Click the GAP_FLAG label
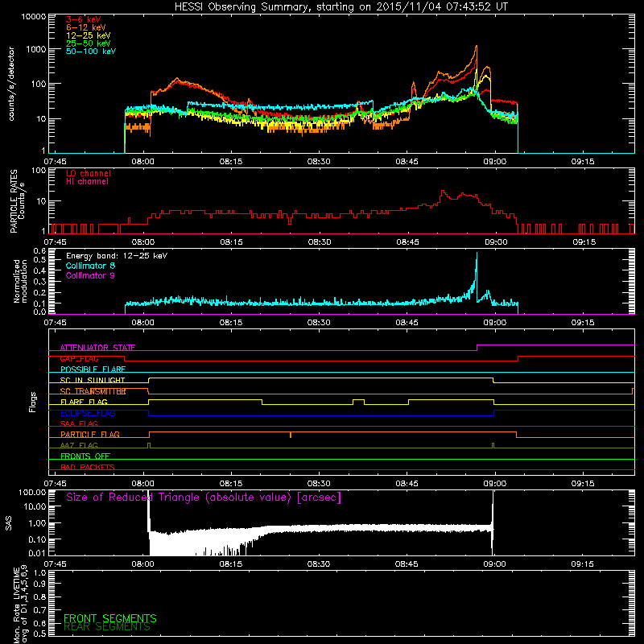This screenshot has height=644, width=644. [79, 358]
